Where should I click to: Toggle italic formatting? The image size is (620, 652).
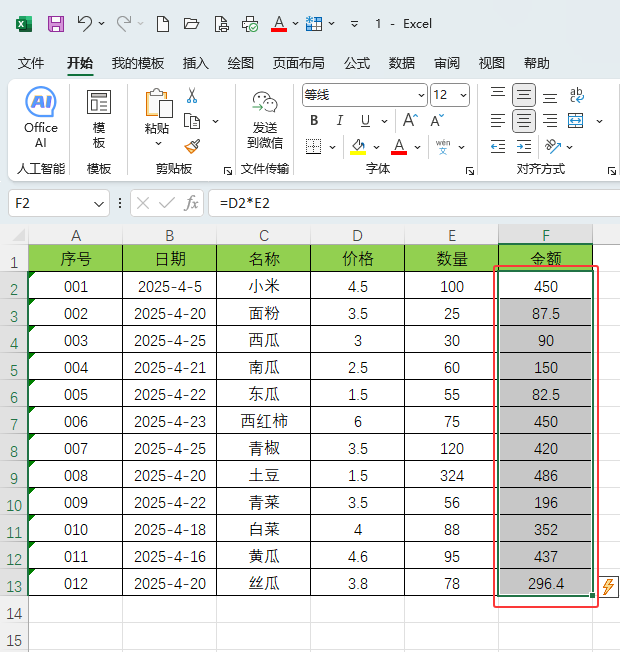pos(340,121)
